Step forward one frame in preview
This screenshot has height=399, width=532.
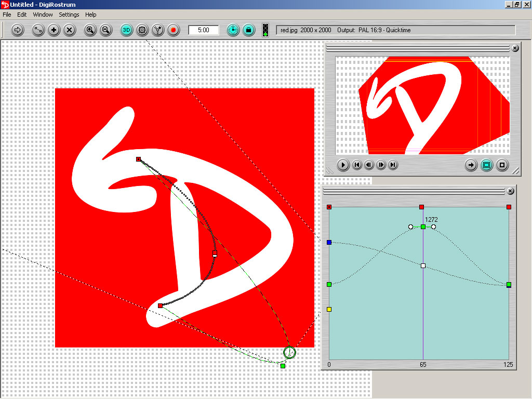point(381,165)
